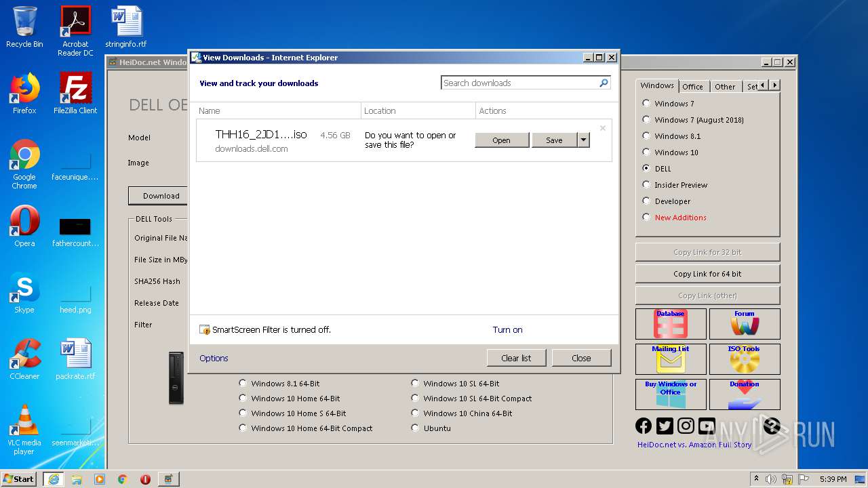Image resolution: width=868 pixels, height=488 pixels.
Task: Dismiss download entry with small X
Action: pyautogui.click(x=602, y=128)
